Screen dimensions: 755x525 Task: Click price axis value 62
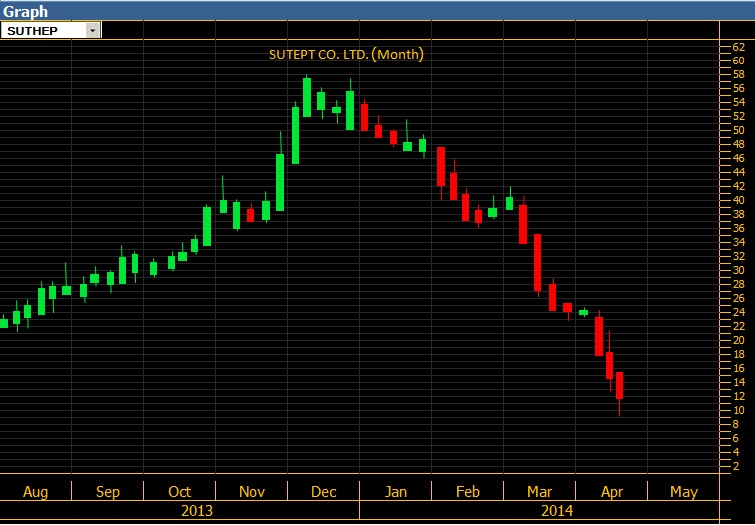tap(738, 47)
